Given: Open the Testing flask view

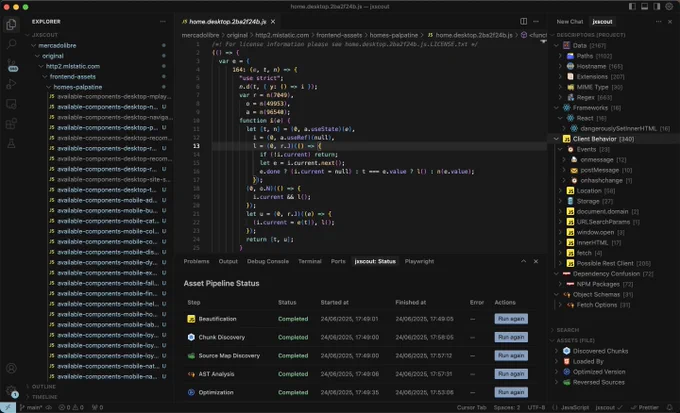Looking at the screenshot, I should (11, 144).
